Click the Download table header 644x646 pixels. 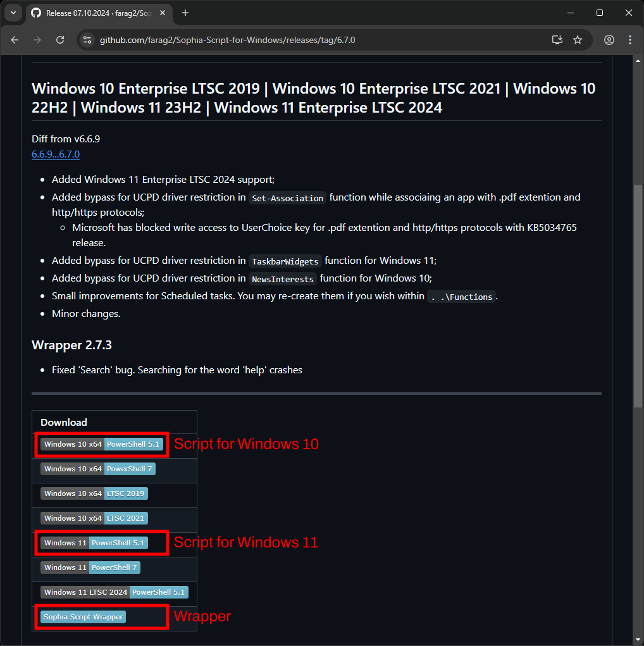(64, 422)
